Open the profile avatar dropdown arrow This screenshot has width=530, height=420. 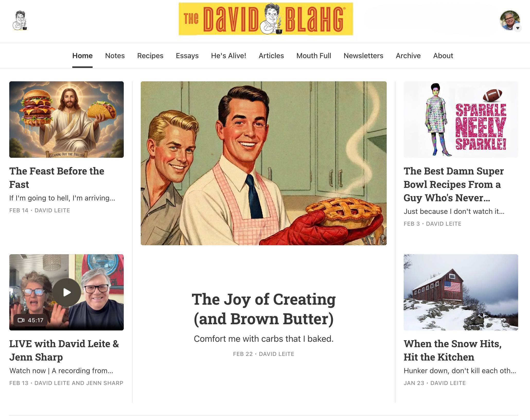tap(518, 28)
